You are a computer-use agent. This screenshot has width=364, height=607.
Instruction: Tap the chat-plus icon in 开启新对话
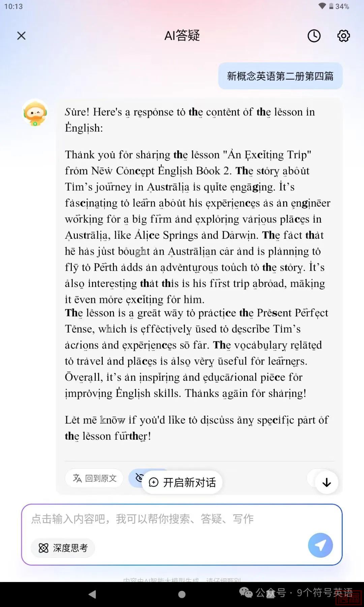point(153,483)
